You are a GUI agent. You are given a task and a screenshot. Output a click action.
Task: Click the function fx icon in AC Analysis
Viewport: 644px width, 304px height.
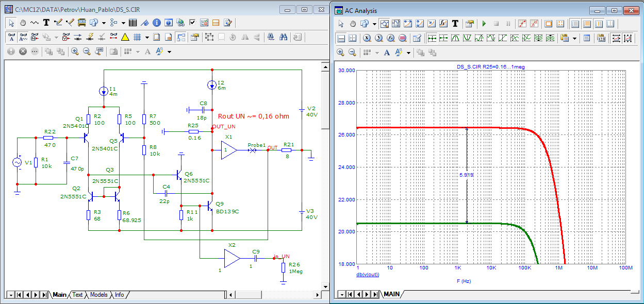pyautogui.click(x=443, y=24)
